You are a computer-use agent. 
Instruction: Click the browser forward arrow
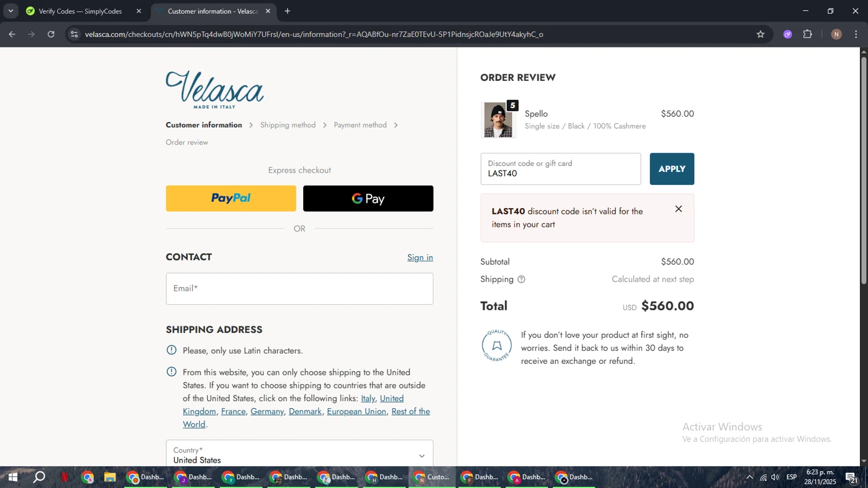tap(32, 34)
